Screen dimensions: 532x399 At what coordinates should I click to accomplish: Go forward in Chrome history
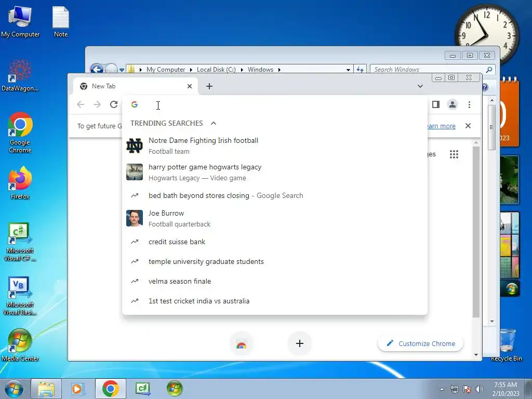(97, 104)
